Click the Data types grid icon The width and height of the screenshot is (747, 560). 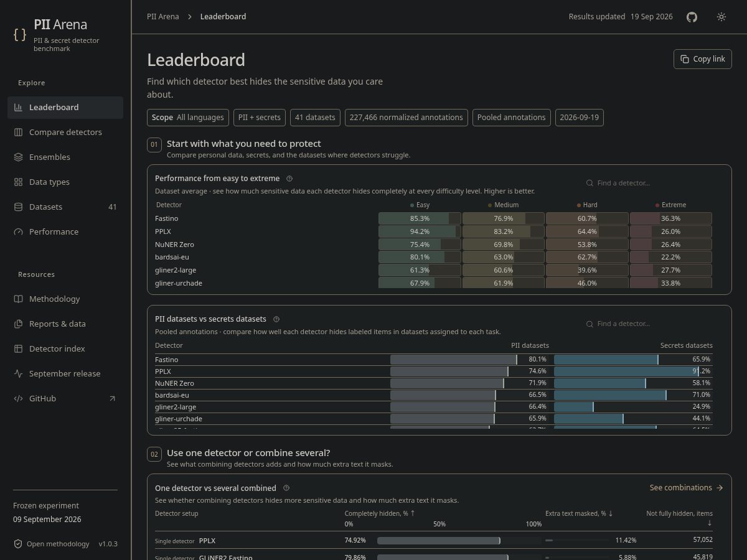pyautogui.click(x=18, y=182)
